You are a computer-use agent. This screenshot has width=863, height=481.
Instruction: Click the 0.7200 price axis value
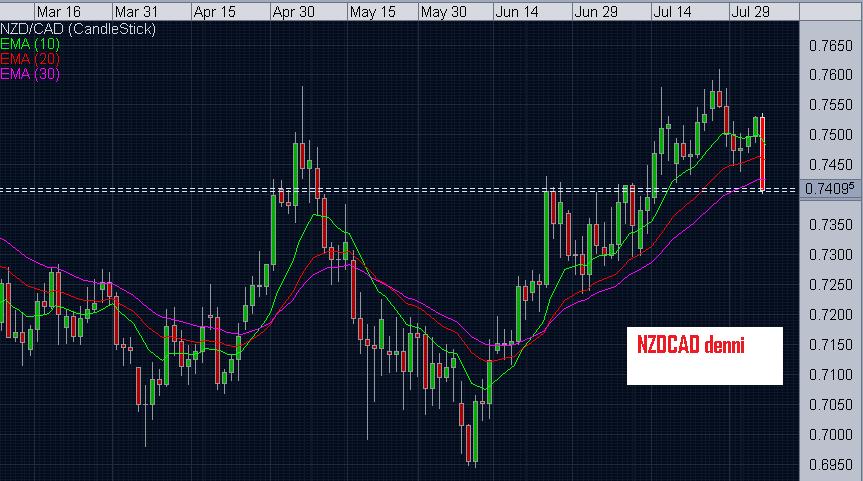tap(831, 315)
